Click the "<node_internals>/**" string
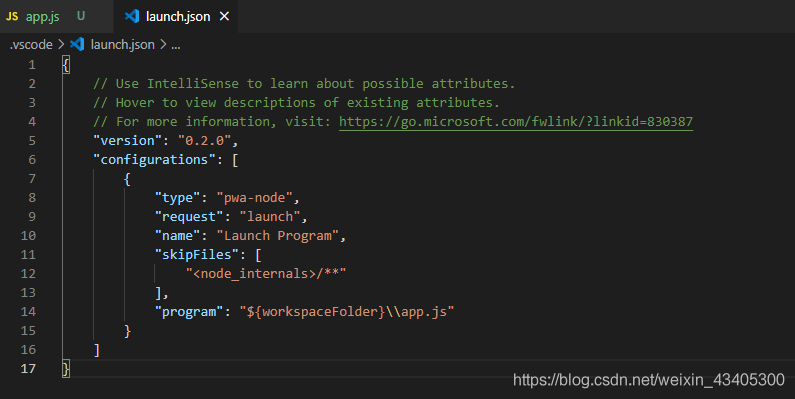The height and width of the screenshot is (399, 795). 266,274
